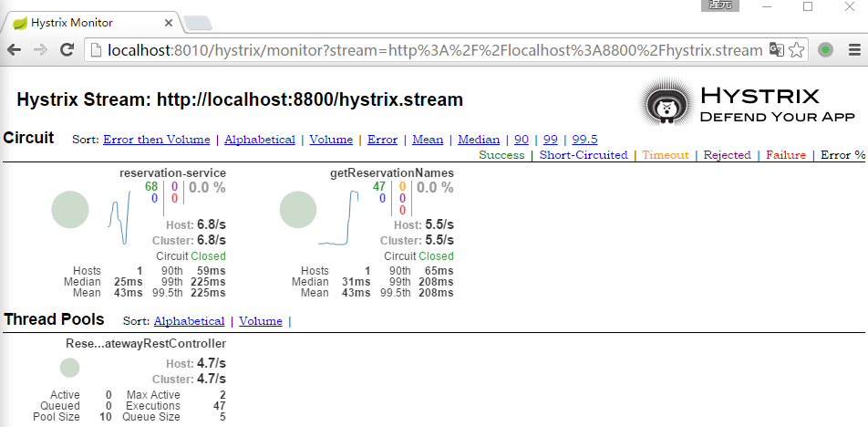Screen dimensions: 868x427
Task: Close the Hystrix Monitor tab
Action: point(169,23)
